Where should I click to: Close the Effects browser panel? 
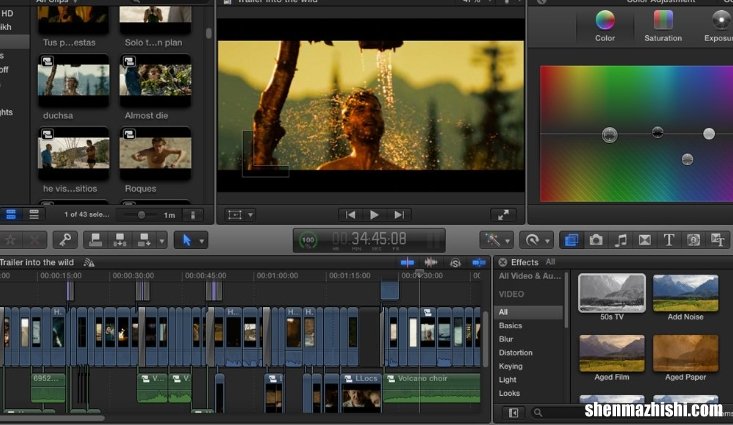tap(503, 262)
